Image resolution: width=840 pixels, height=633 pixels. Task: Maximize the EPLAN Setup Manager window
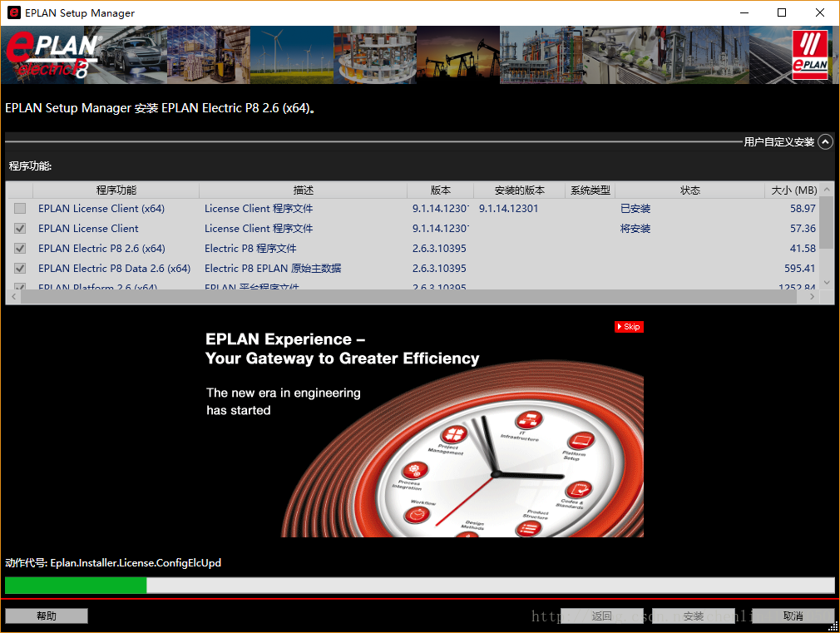coord(782,12)
